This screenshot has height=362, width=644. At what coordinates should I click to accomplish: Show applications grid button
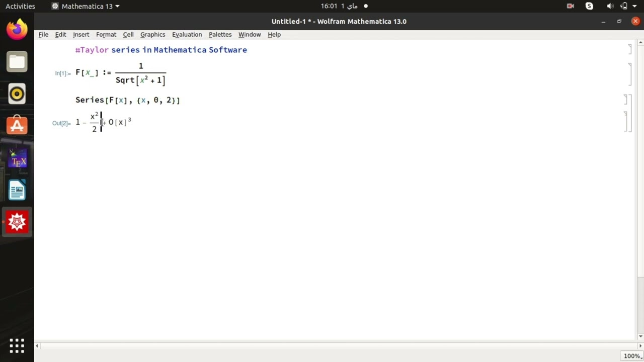click(x=17, y=345)
